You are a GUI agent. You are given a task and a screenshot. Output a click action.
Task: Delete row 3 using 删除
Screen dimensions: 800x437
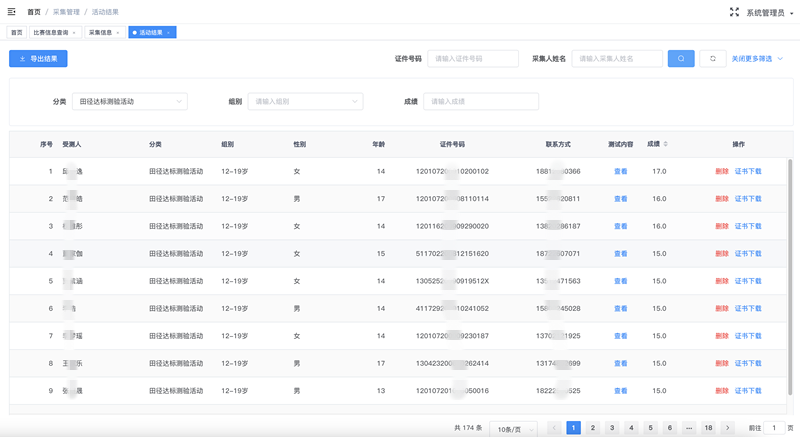tap(721, 226)
